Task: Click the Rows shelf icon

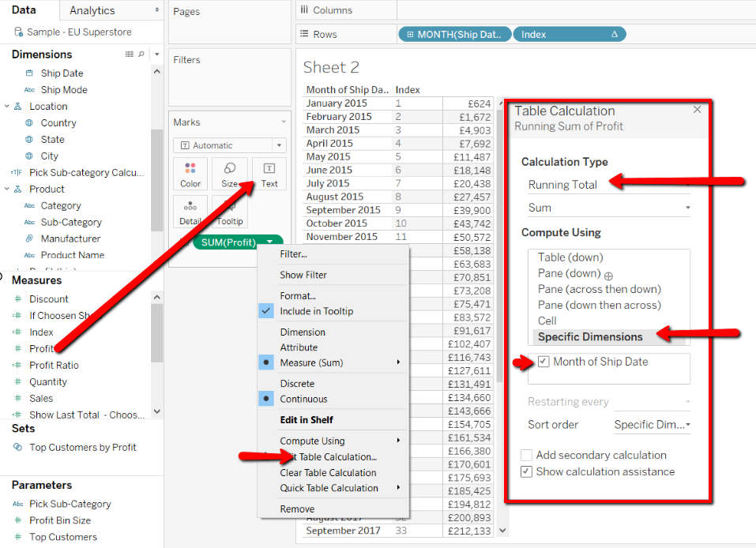Action: pyautogui.click(x=304, y=34)
